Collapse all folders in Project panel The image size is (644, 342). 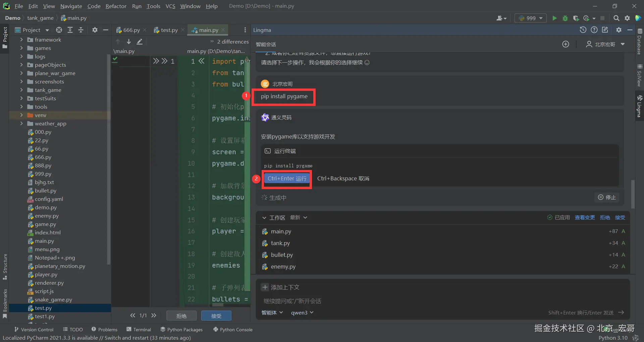tap(81, 30)
